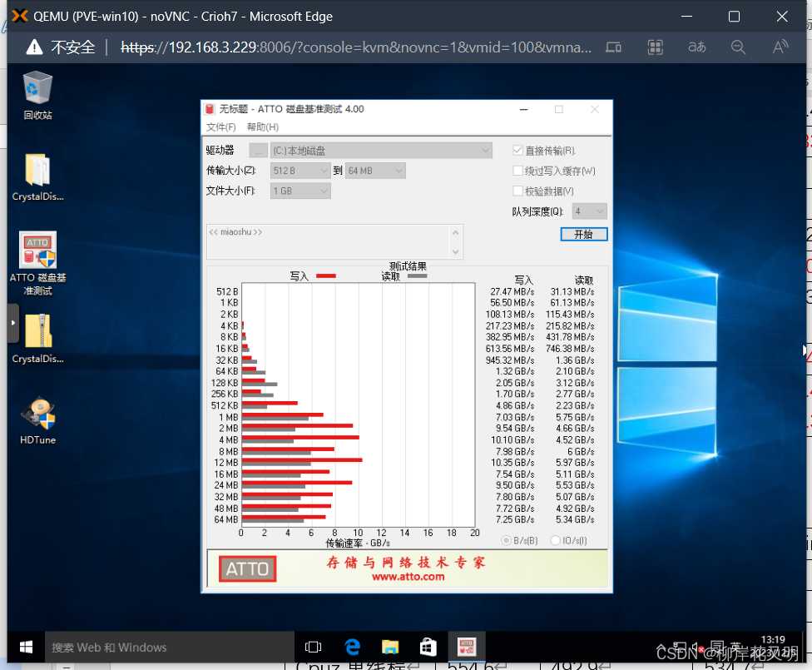Screen dimensions: 812x670
Task: Launch the ATTO 磁盘基准测试 desktop shortcut
Action: (37, 263)
